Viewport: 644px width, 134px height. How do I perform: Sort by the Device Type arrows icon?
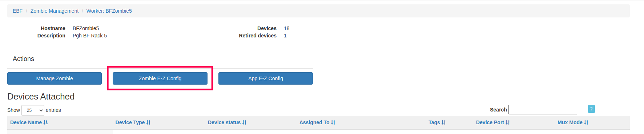(x=148, y=122)
